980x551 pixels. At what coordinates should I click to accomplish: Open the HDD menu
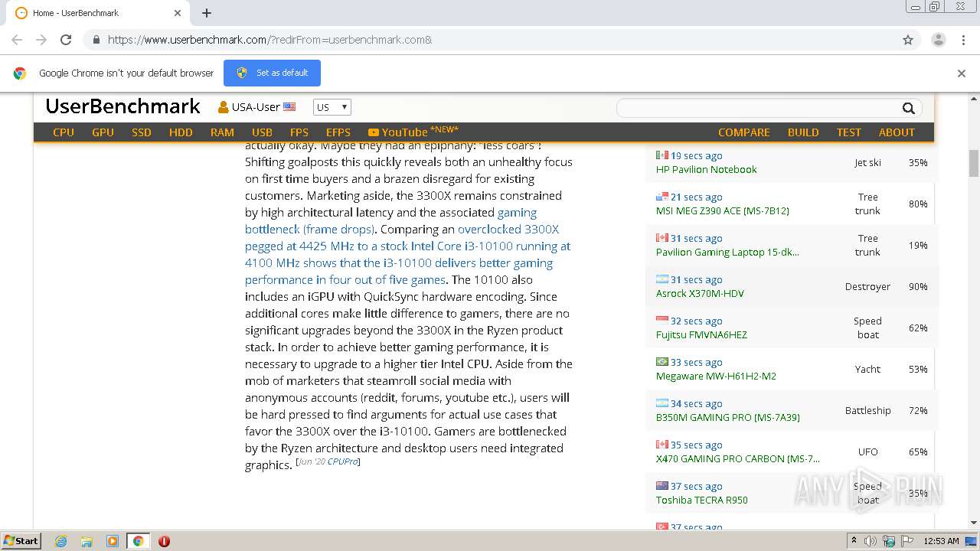click(181, 132)
